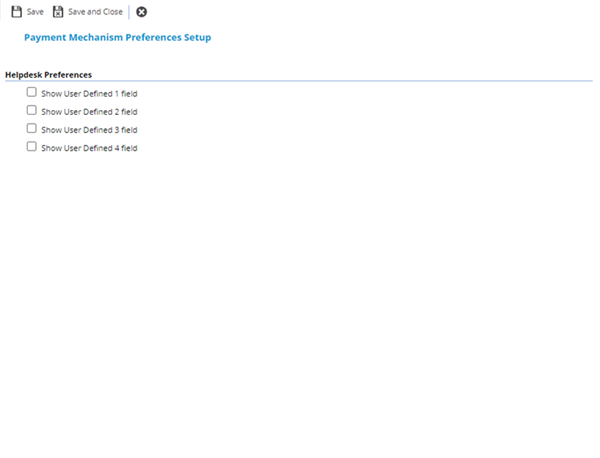The width and height of the screenshot is (600, 458).
Task: Select the 'Show User Defined 3 field' label text
Action: [89, 129]
